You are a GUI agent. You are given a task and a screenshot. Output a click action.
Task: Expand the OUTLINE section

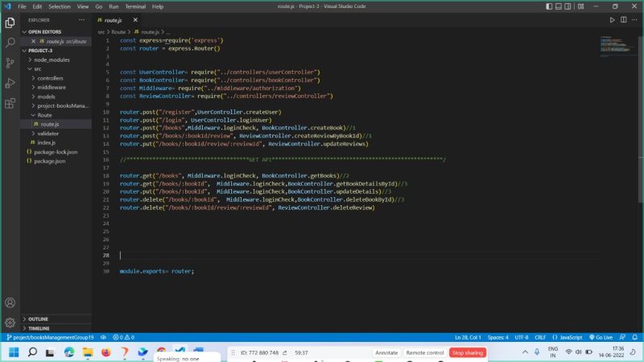coord(38,319)
